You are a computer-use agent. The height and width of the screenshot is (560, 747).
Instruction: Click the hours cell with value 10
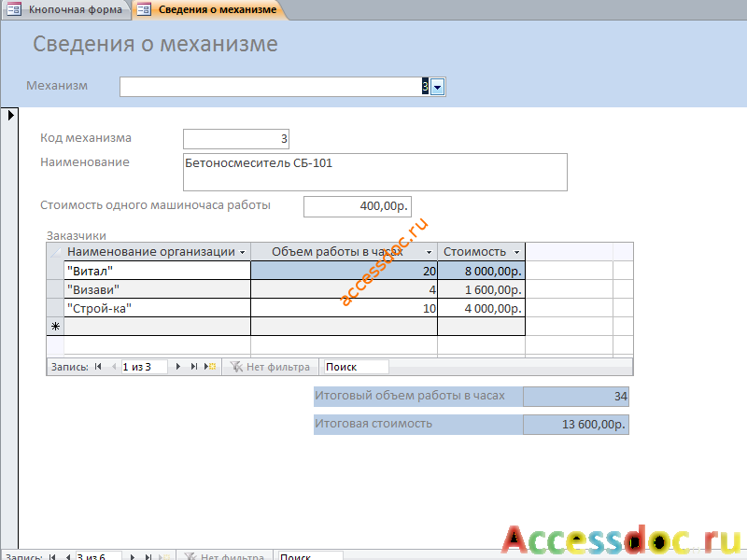(x=344, y=308)
